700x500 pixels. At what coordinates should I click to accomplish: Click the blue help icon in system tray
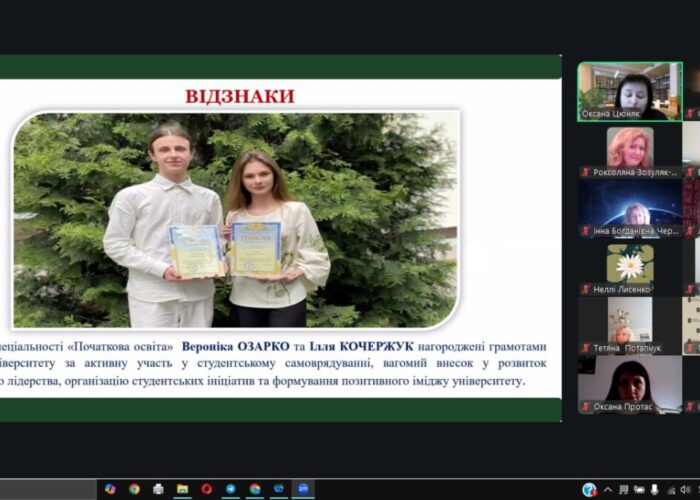[590, 489]
